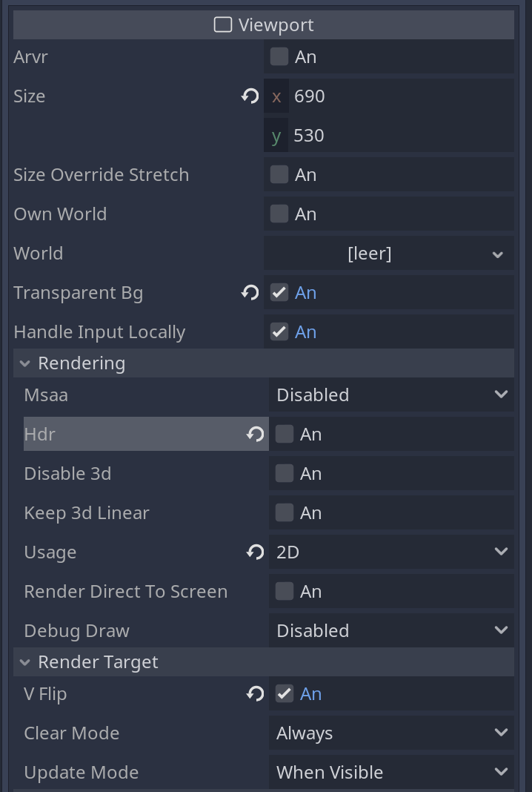Click the V Flip revert icon
The height and width of the screenshot is (792, 532).
coord(256,693)
